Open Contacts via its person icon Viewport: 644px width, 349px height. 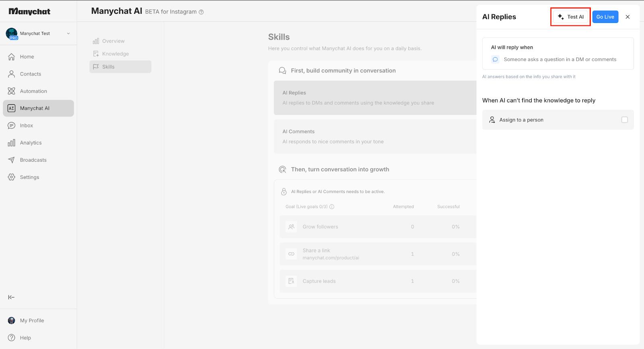(x=12, y=74)
